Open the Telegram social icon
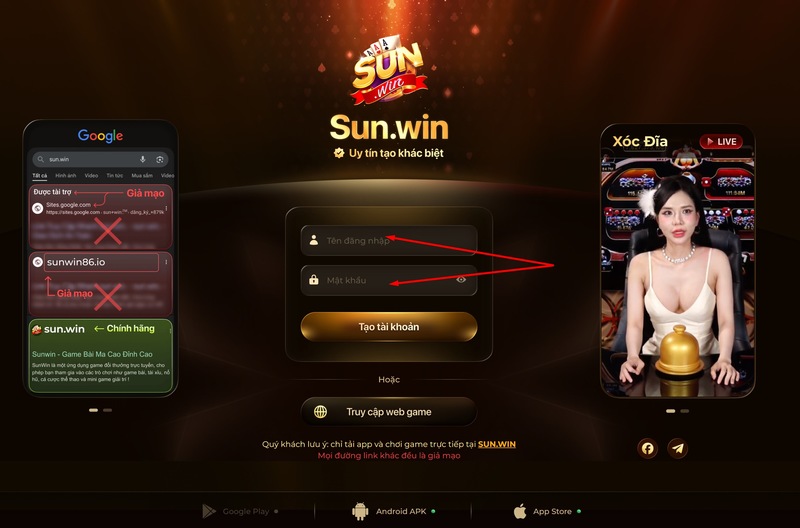 pos(678,448)
